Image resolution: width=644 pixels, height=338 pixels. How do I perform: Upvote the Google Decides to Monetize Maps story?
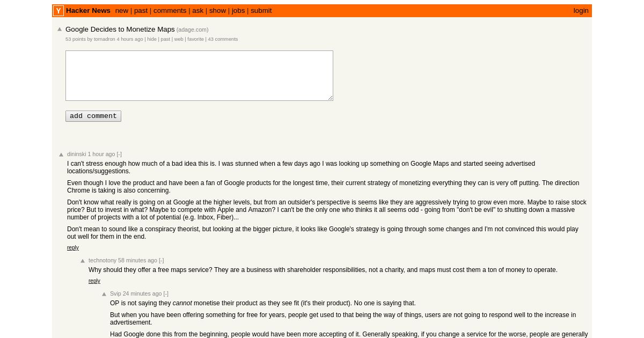[x=60, y=30]
